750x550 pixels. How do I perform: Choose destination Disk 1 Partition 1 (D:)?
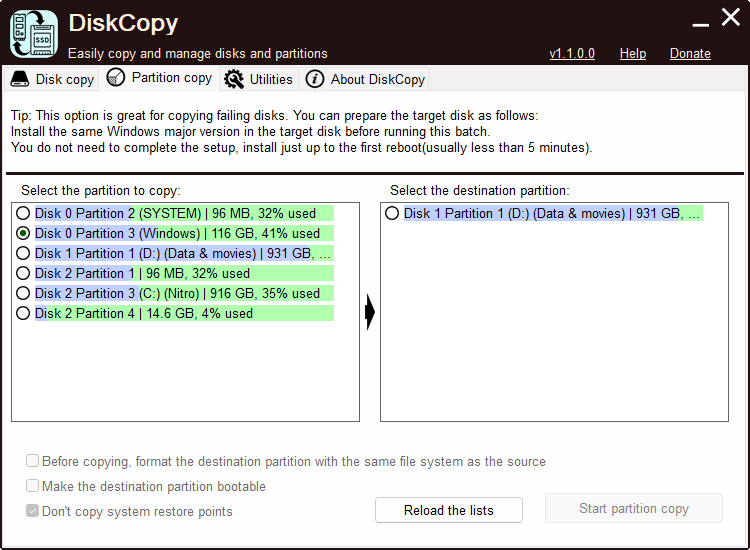pos(543,213)
